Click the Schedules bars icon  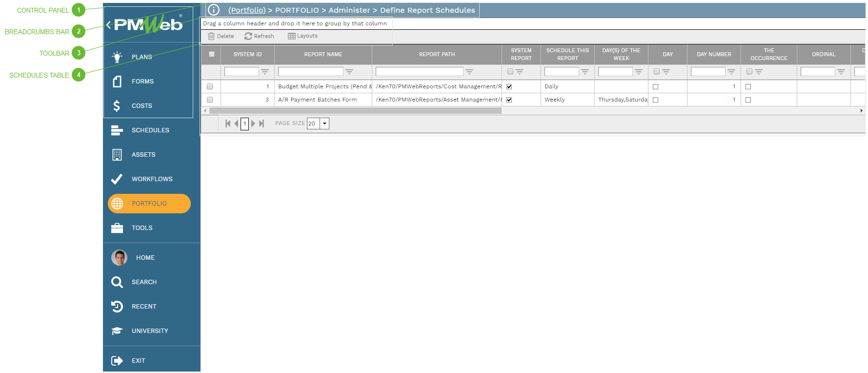tap(117, 130)
